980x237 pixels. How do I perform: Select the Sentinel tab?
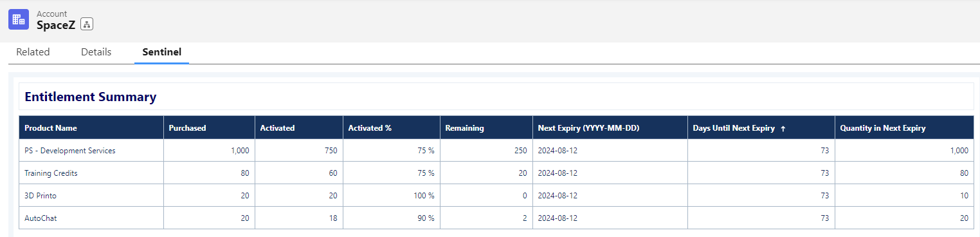tap(161, 52)
